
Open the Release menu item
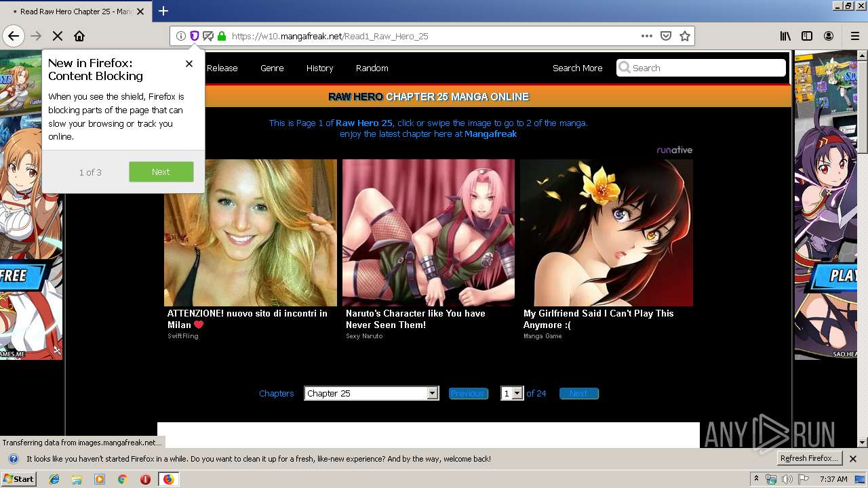222,68
